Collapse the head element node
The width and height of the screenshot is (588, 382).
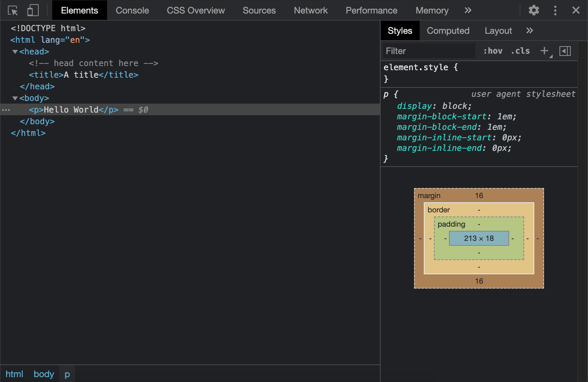pos(15,52)
